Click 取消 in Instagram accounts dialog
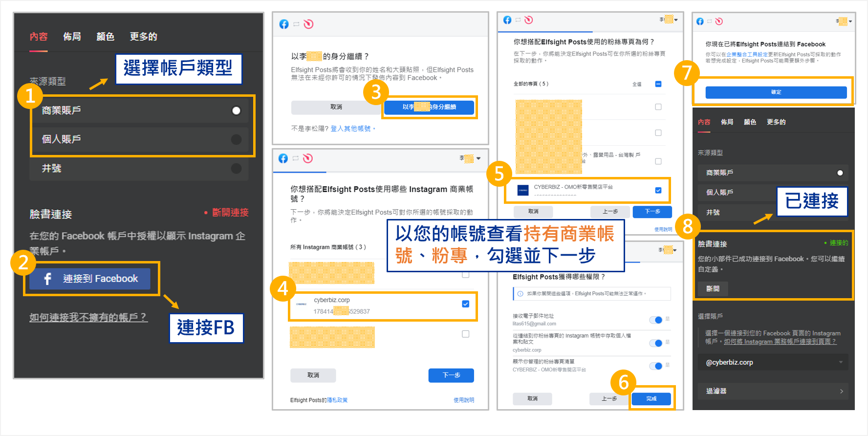This screenshot has width=868, height=436. pyautogui.click(x=313, y=375)
